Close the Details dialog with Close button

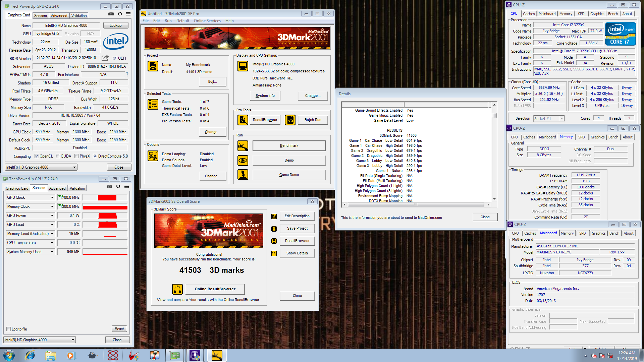(485, 217)
